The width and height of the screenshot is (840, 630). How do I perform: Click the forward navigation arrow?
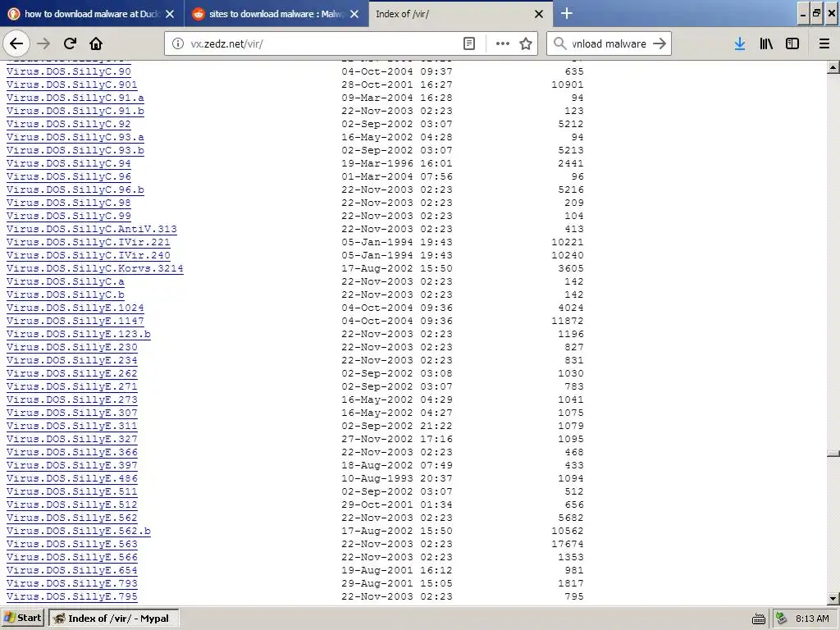[44, 43]
